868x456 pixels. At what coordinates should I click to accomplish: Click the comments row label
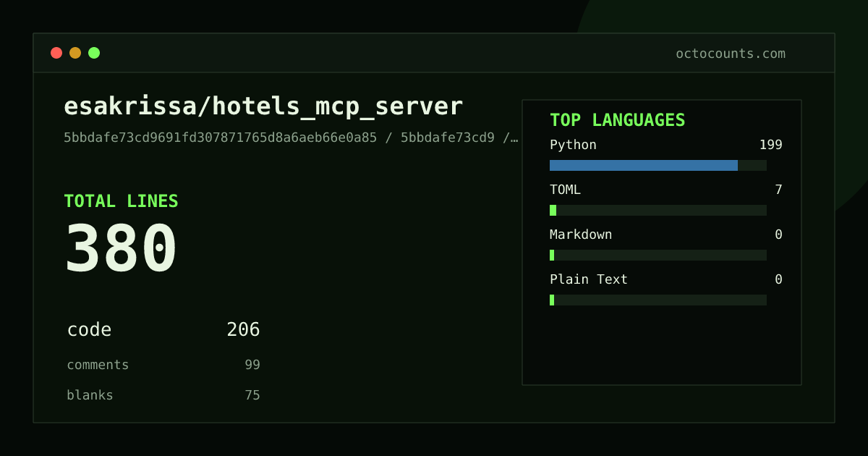tap(98, 365)
